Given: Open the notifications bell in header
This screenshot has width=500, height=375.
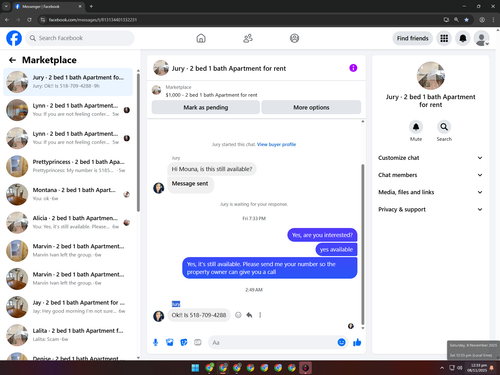Looking at the screenshot, I should [x=463, y=38].
